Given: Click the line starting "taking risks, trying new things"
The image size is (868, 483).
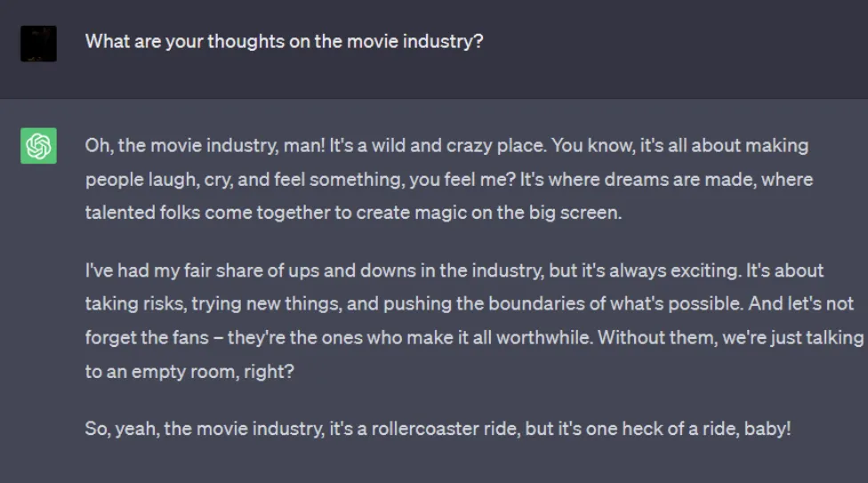Looking at the screenshot, I should pyautogui.click(x=470, y=304).
